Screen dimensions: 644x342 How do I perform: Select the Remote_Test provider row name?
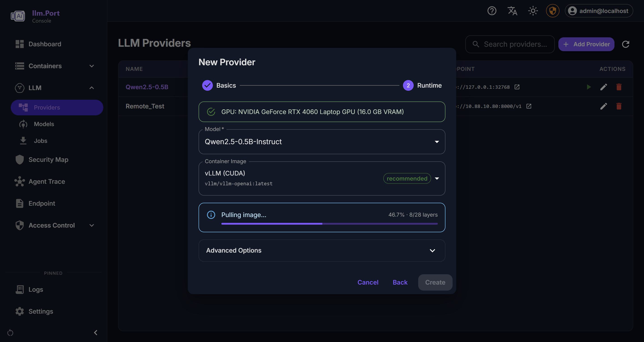[x=145, y=106]
